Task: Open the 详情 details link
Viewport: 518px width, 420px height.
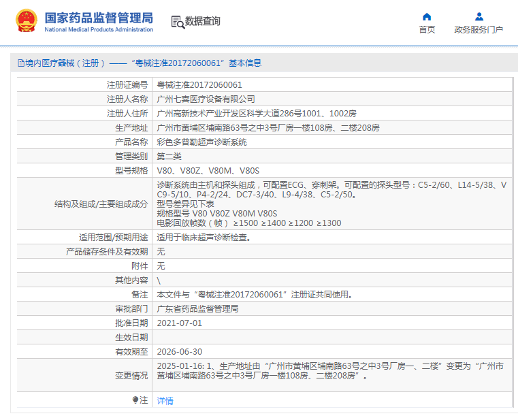Action: [165, 401]
